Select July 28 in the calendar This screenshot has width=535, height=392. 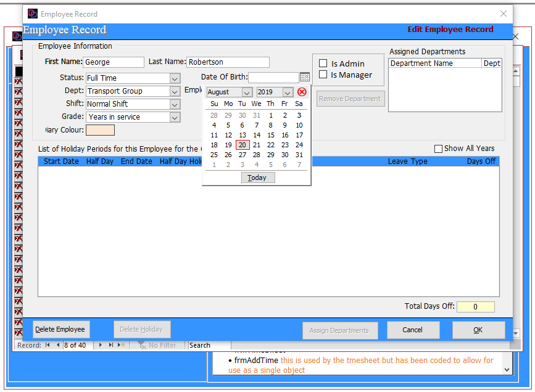tap(214, 115)
